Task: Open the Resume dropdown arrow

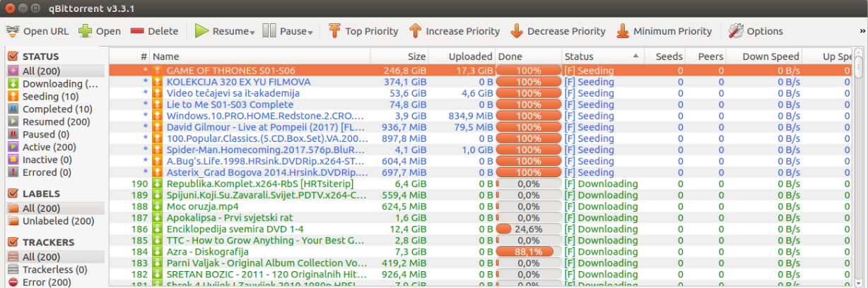Action: [x=252, y=32]
